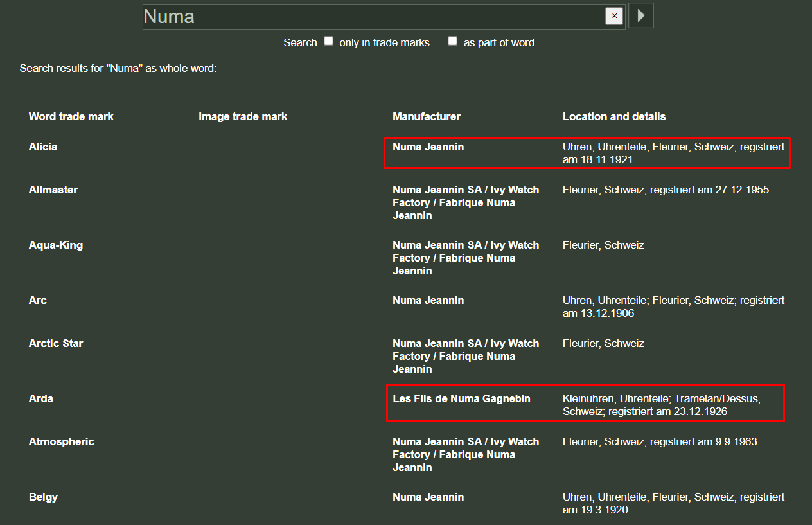Click manufacturer 'Numa Jeannin' in Arc row
This screenshot has height=525, width=812.
[428, 300]
